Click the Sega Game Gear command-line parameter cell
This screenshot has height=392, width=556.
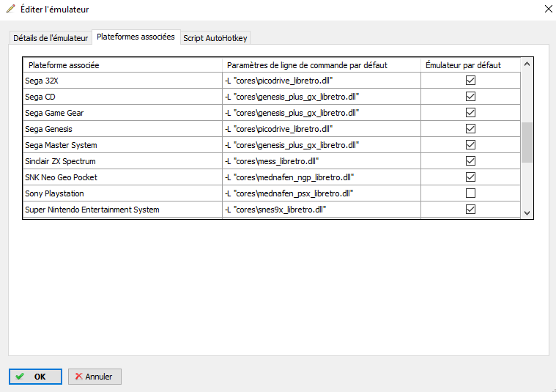(x=322, y=113)
